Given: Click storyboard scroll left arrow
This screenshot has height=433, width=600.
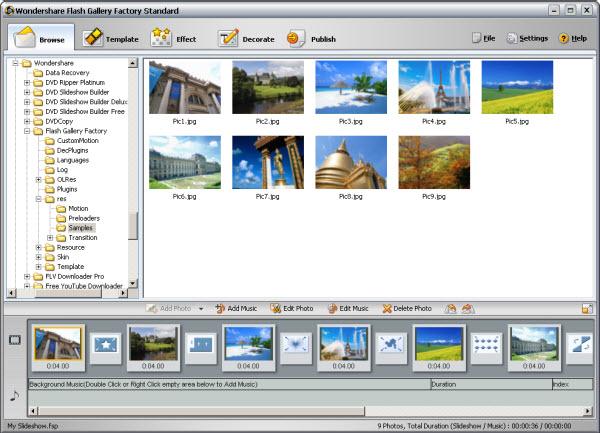Looking at the screenshot, I should [x=33, y=411].
